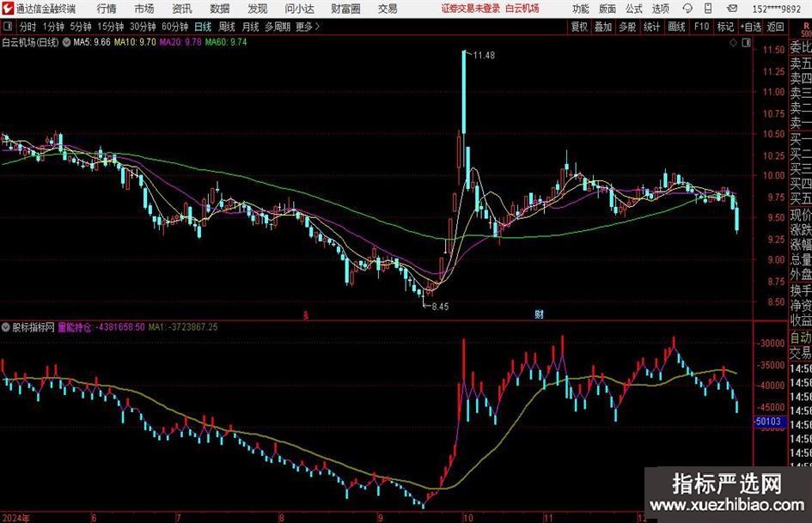This screenshot has height=523, width=812.
Task: Click the MA20: 9.78 label
Action: click(180, 42)
